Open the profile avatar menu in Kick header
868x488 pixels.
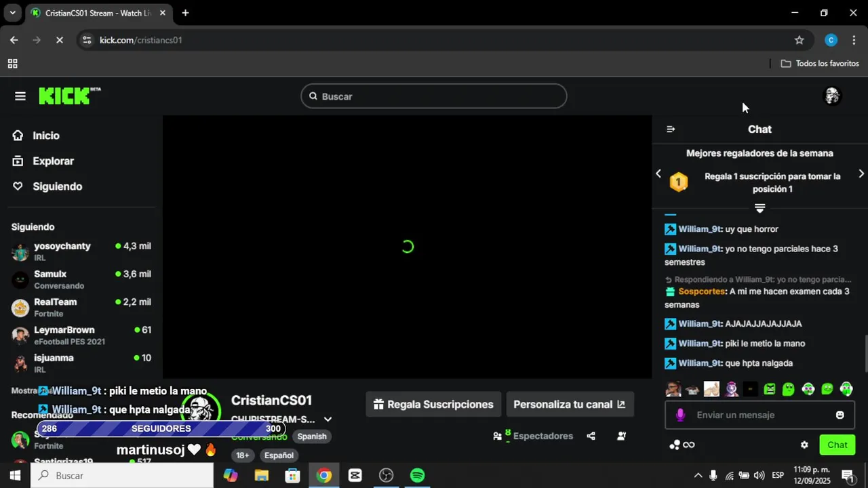[x=832, y=96]
